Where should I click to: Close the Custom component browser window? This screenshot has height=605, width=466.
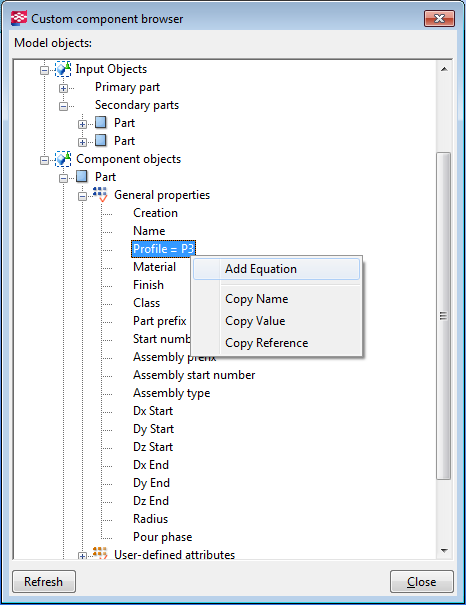[439, 18]
